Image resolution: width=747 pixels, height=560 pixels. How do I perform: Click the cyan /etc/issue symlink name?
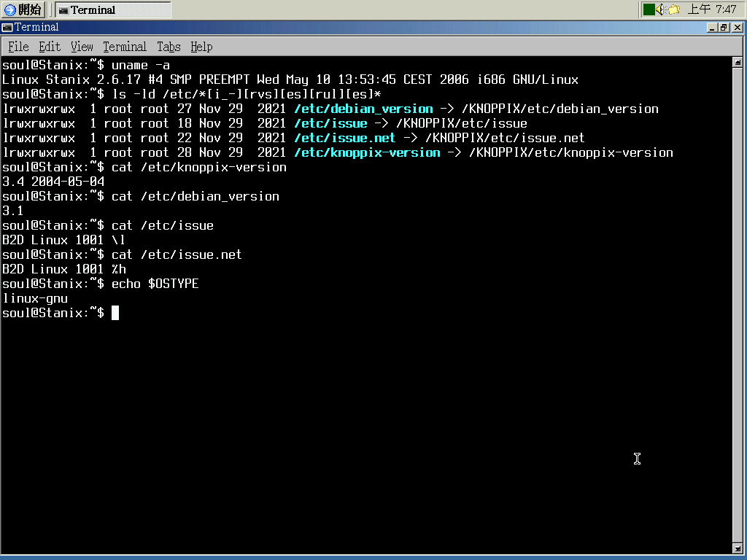point(330,123)
